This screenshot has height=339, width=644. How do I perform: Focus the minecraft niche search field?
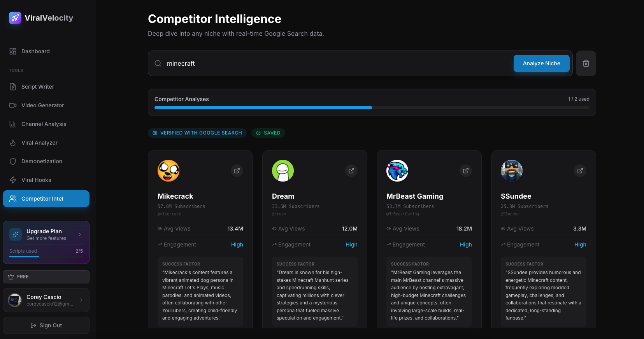click(337, 63)
